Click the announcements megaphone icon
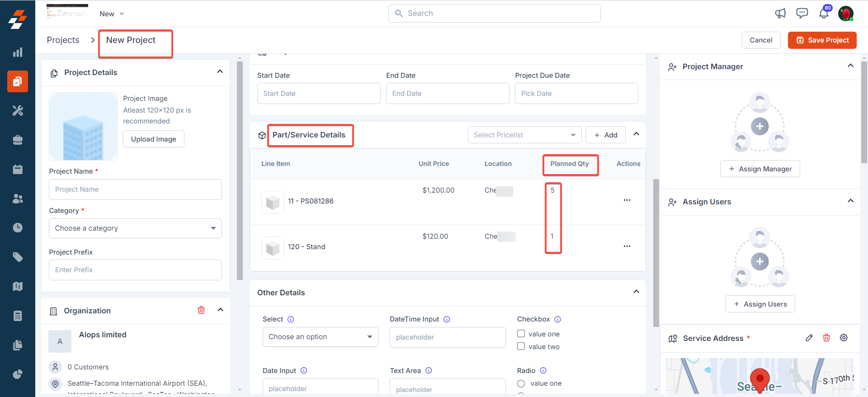 (x=780, y=14)
